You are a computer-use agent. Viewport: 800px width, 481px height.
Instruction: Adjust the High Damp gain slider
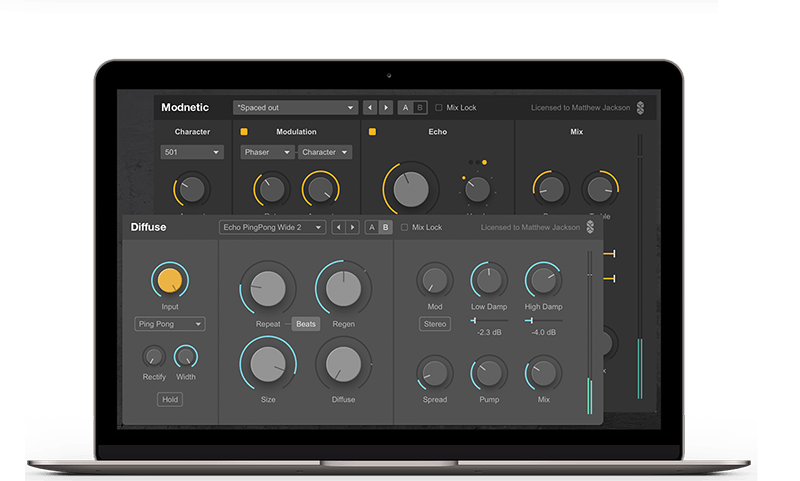pos(543,320)
